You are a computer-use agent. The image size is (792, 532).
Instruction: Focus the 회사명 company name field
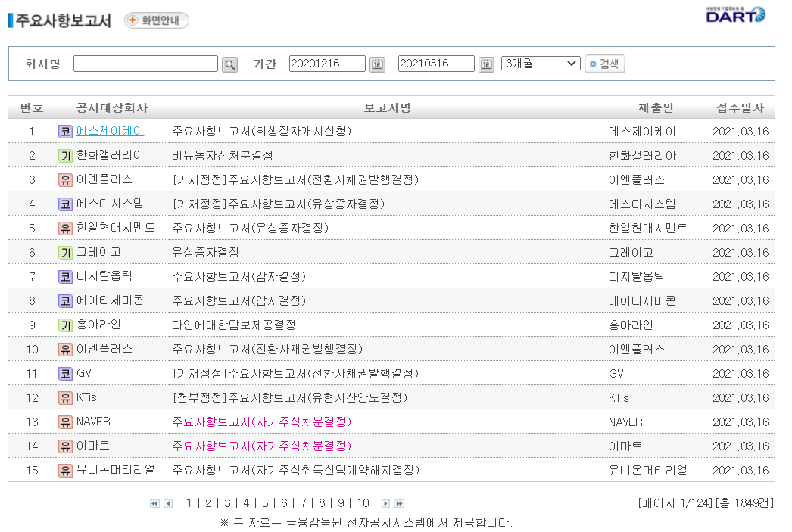(145, 64)
